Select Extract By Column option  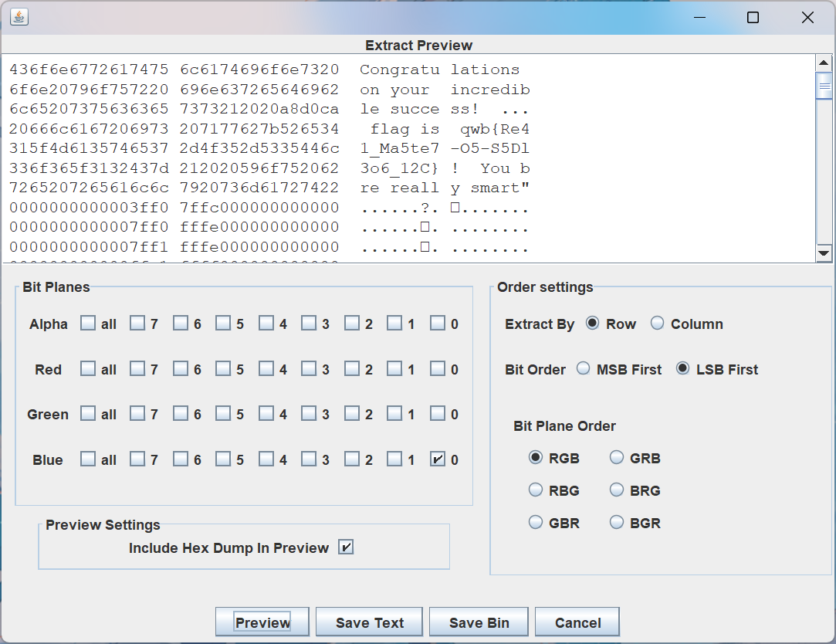click(x=657, y=324)
